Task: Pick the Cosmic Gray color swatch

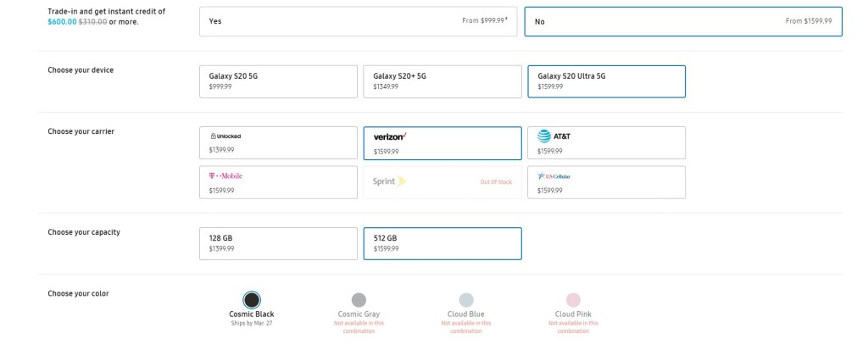Action: 359,299
